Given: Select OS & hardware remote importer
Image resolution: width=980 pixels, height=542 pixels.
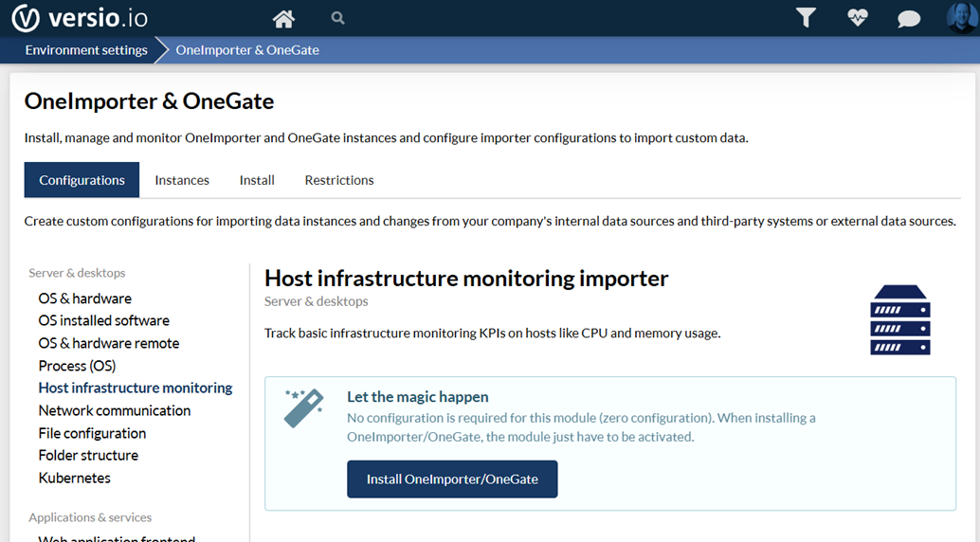Looking at the screenshot, I should pos(109,343).
